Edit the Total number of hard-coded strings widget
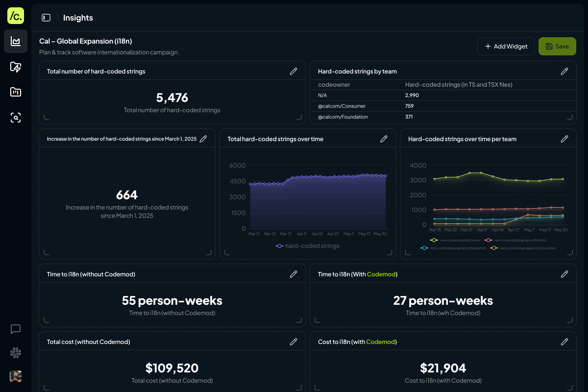Viewport: 588px width, 392px height. [x=294, y=71]
